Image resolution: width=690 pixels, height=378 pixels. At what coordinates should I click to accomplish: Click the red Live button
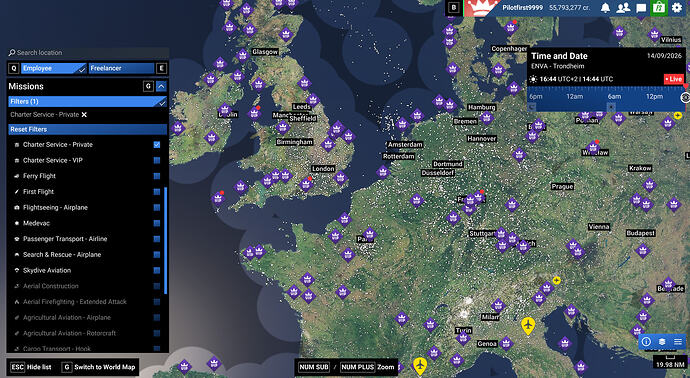click(x=673, y=79)
